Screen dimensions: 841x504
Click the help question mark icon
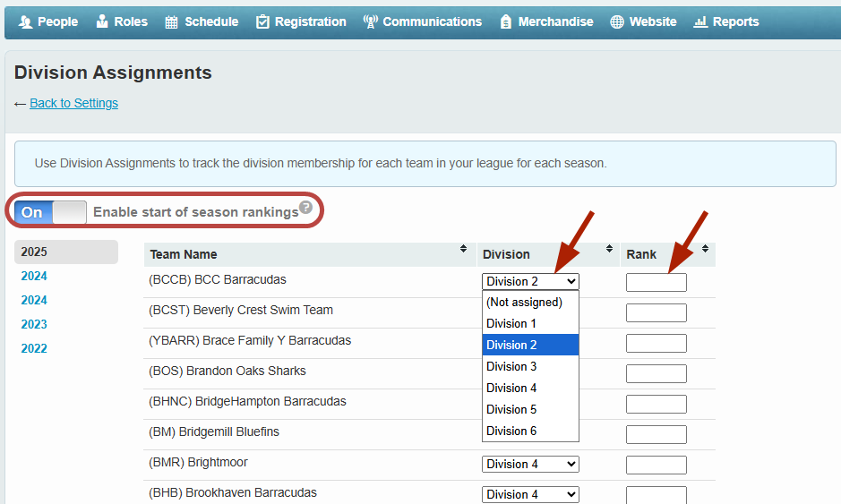coord(305,208)
